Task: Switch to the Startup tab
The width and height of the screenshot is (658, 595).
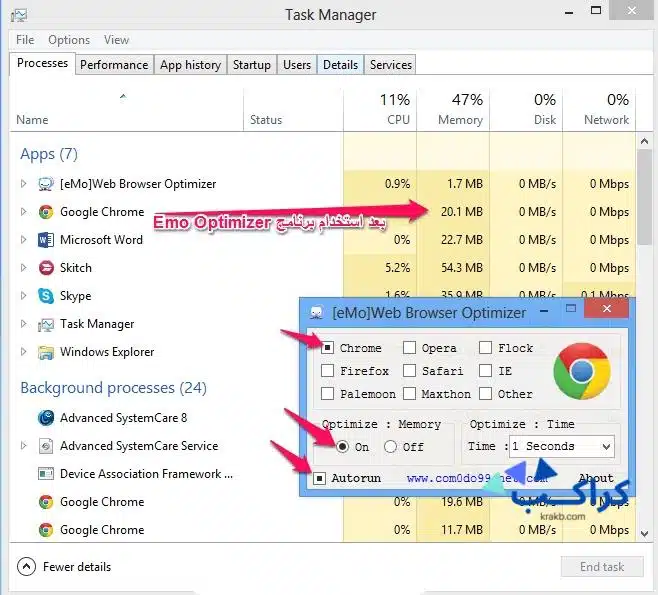Action: click(252, 65)
